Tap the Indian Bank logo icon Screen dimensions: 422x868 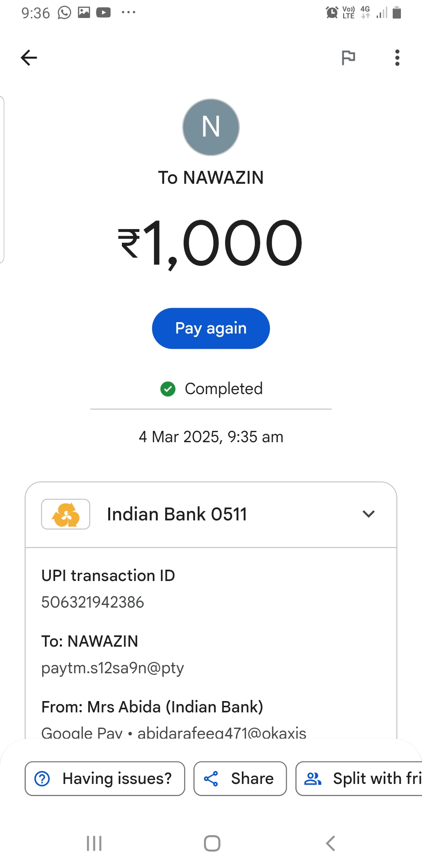66,514
